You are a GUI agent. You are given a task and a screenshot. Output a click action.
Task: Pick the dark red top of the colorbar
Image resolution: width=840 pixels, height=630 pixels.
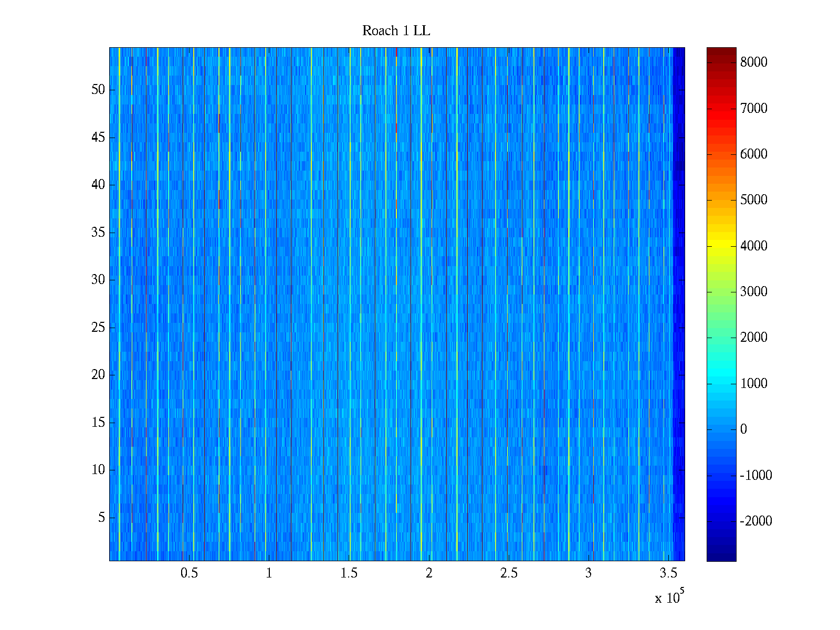(721, 51)
